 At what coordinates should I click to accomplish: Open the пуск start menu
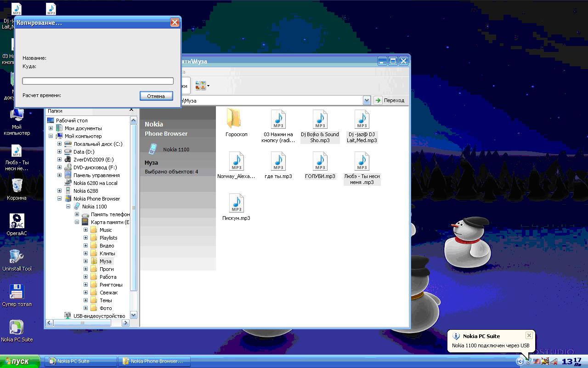[x=20, y=361]
